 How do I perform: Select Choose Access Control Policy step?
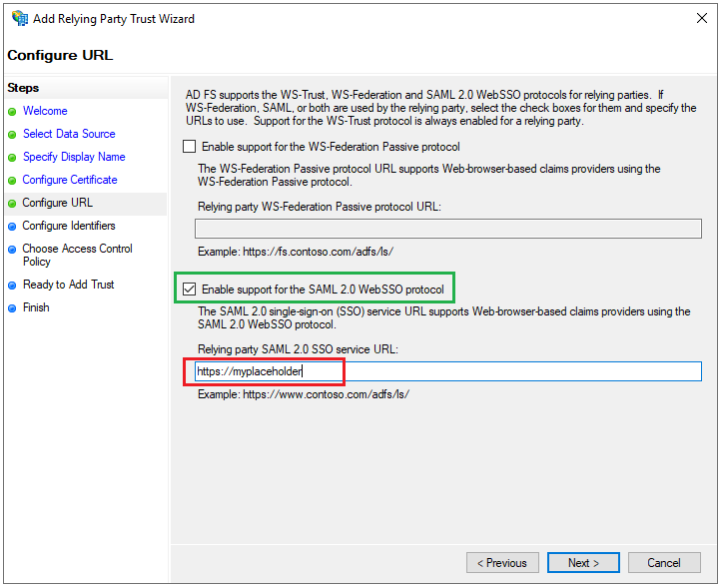77,255
